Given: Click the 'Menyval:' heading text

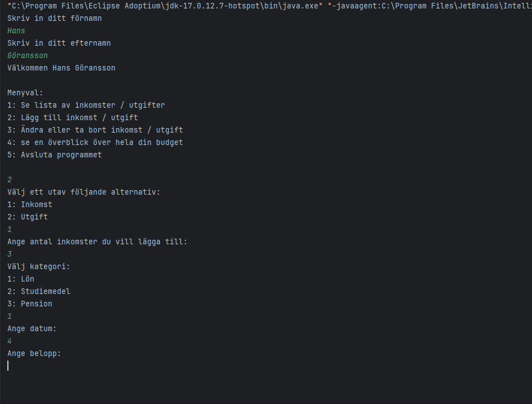Looking at the screenshot, I should tap(25, 93).
